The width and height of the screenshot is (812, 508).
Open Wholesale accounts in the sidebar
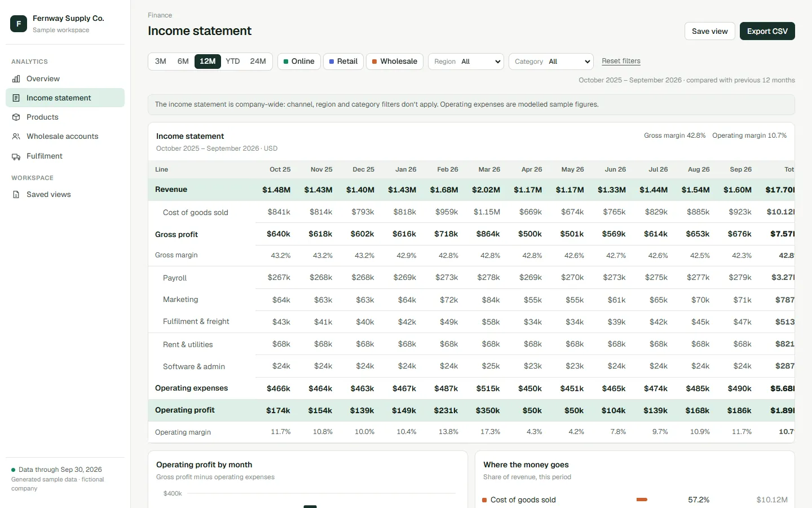point(65,137)
